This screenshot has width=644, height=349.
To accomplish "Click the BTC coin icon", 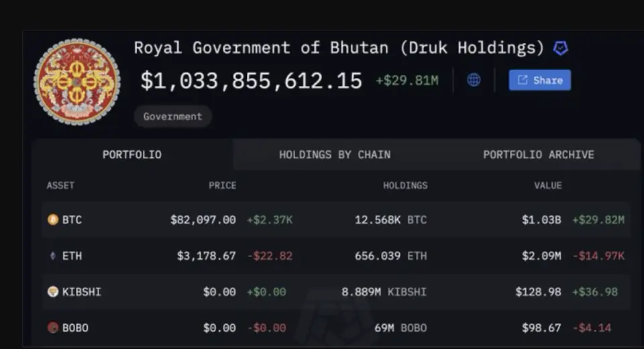I will (x=53, y=219).
